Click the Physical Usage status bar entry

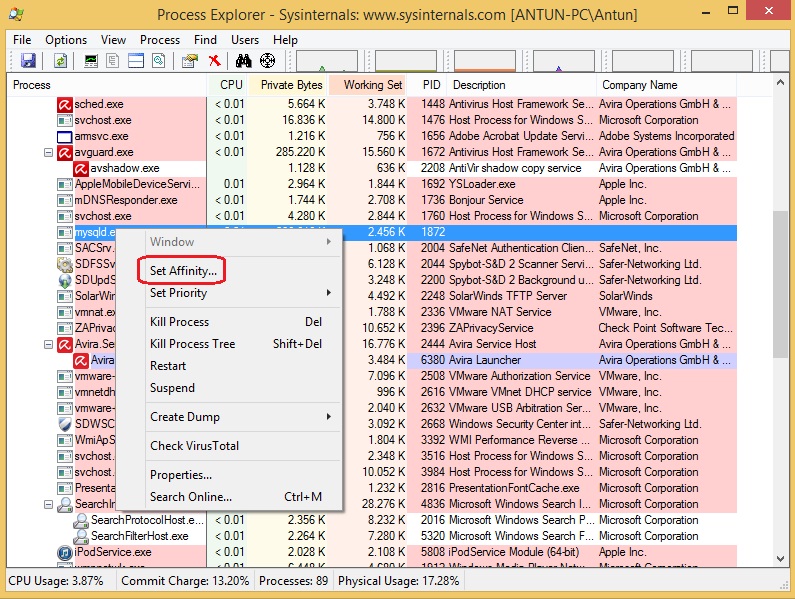399,581
